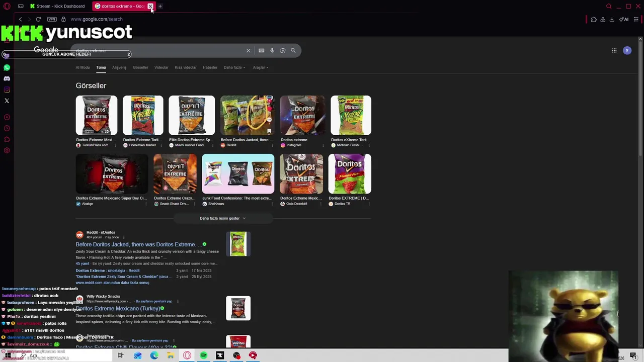Open the Görseller results tab
The width and height of the screenshot is (644, 362).
(140, 67)
